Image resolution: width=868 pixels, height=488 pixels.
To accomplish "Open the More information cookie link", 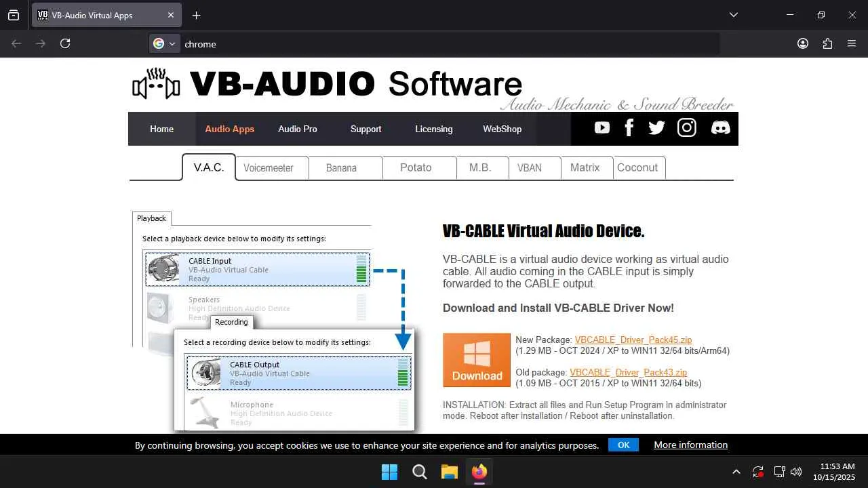I will (690, 445).
